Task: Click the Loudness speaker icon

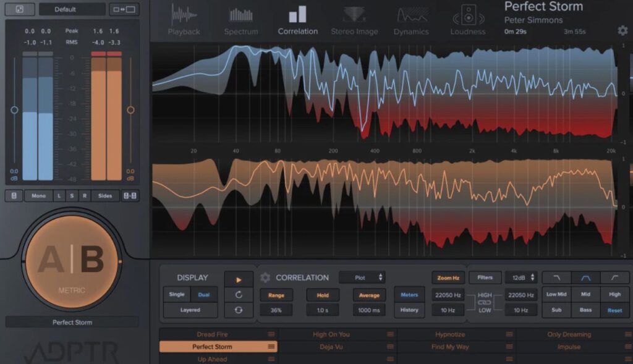Action: 468,15
